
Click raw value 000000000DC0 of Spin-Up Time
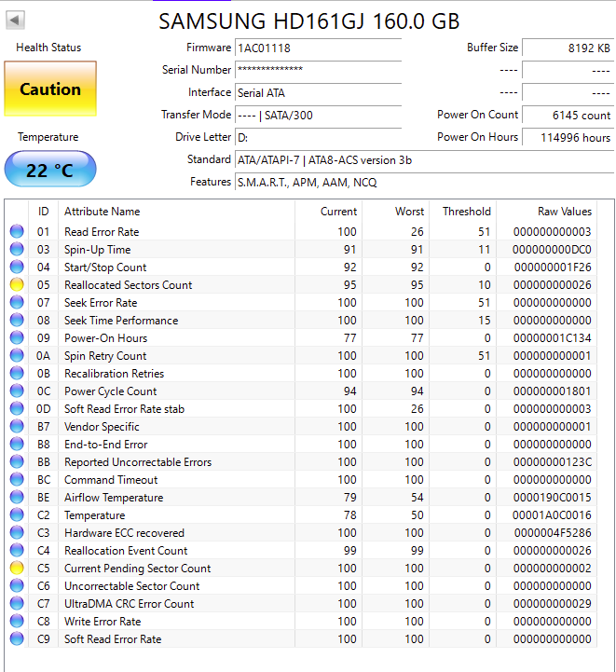(552, 250)
